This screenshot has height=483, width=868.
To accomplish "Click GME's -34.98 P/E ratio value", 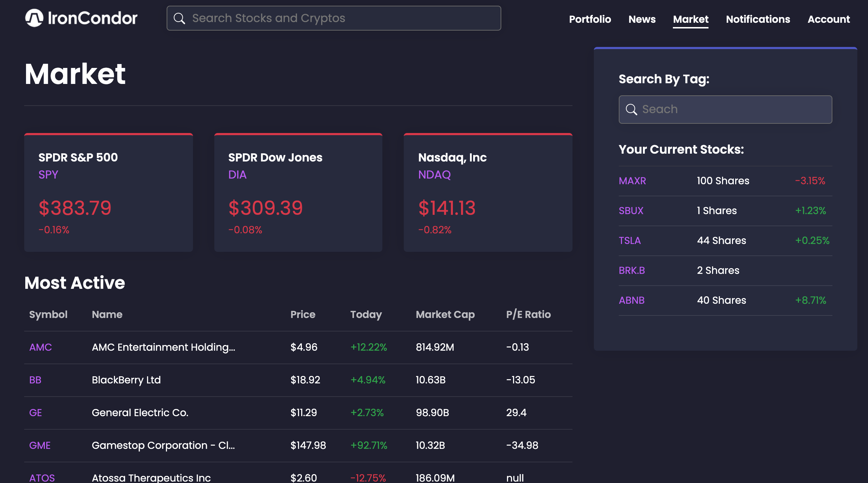I will (522, 445).
